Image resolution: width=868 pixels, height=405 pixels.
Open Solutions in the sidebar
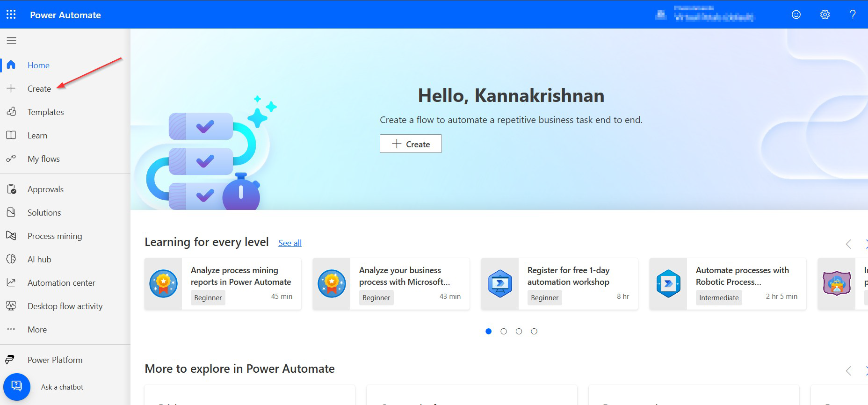[44, 212]
